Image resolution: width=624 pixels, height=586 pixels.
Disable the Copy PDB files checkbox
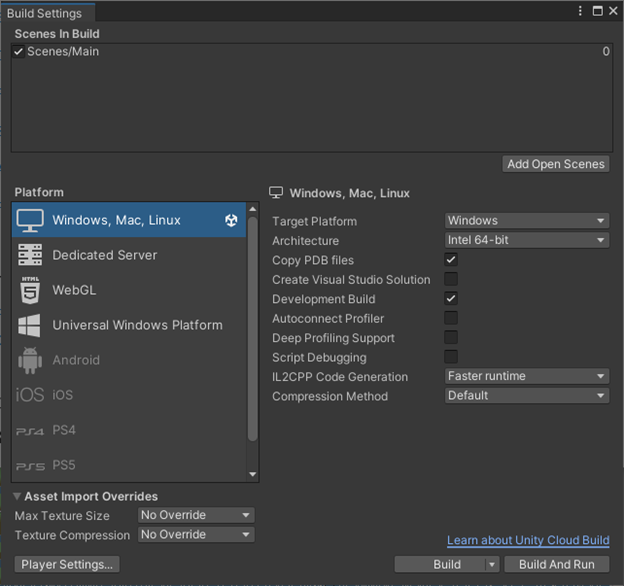[x=451, y=260]
